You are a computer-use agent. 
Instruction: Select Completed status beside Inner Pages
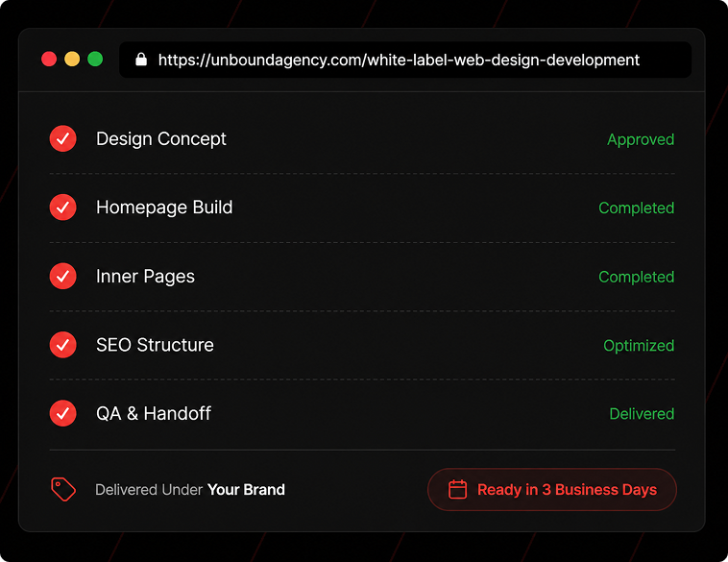(x=637, y=277)
